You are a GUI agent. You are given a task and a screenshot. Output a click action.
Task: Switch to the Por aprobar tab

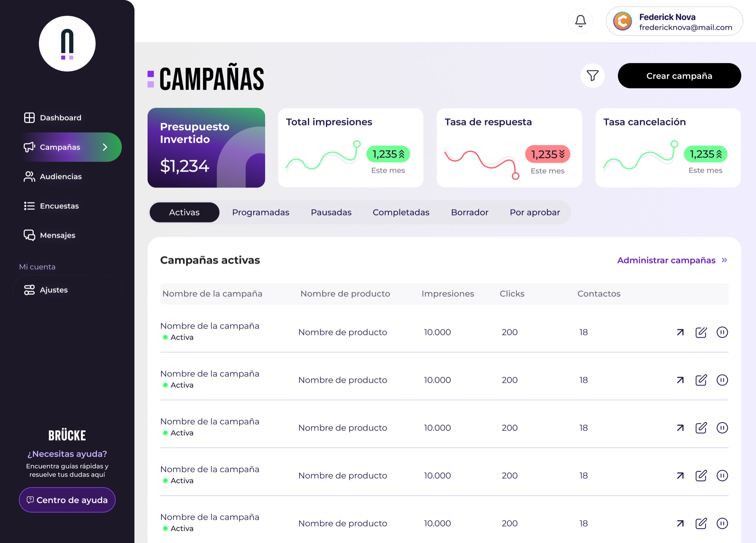point(535,213)
